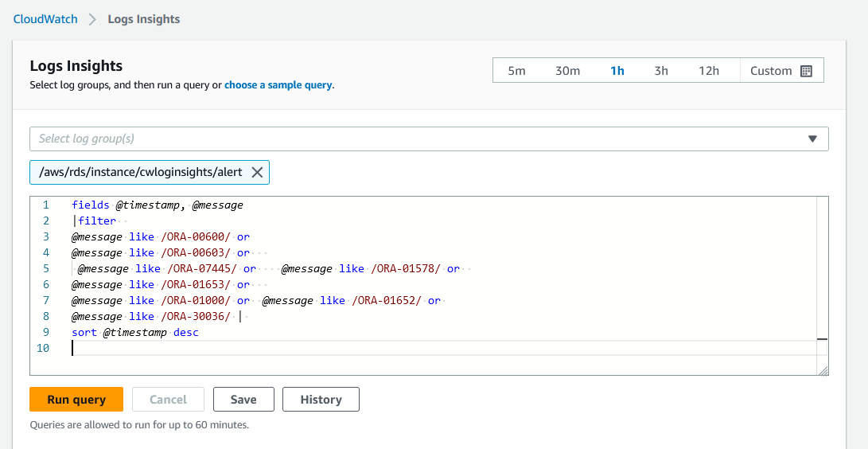Select the 12h time range
Screen dimensions: 868x449
709,71
